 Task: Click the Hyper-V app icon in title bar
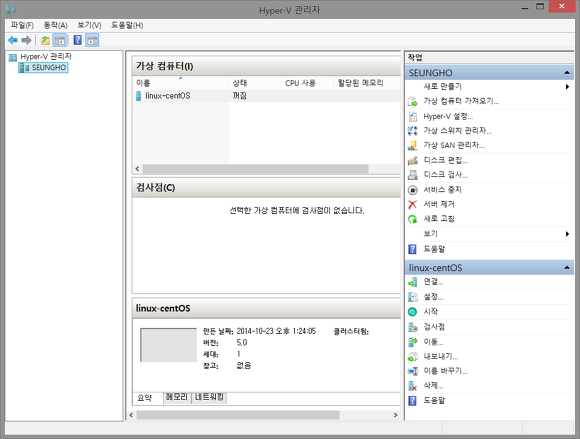pyautogui.click(x=11, y=9)
